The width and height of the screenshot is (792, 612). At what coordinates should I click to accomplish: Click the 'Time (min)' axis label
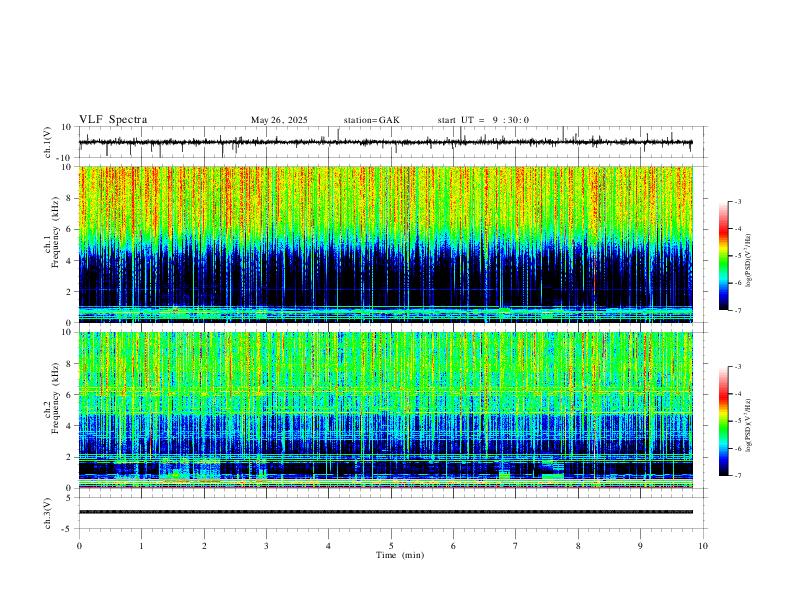click(400, 555)
